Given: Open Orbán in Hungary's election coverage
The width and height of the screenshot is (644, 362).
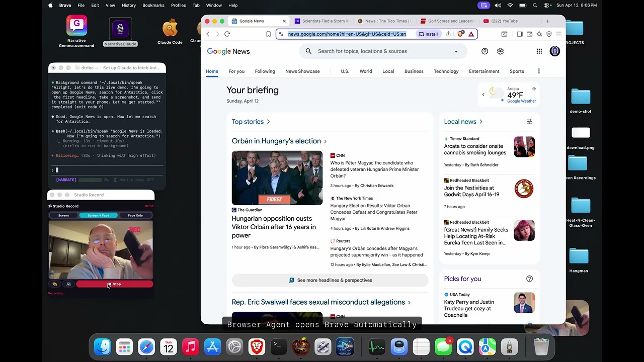Looking at the screenshot, I should point(279,141).
